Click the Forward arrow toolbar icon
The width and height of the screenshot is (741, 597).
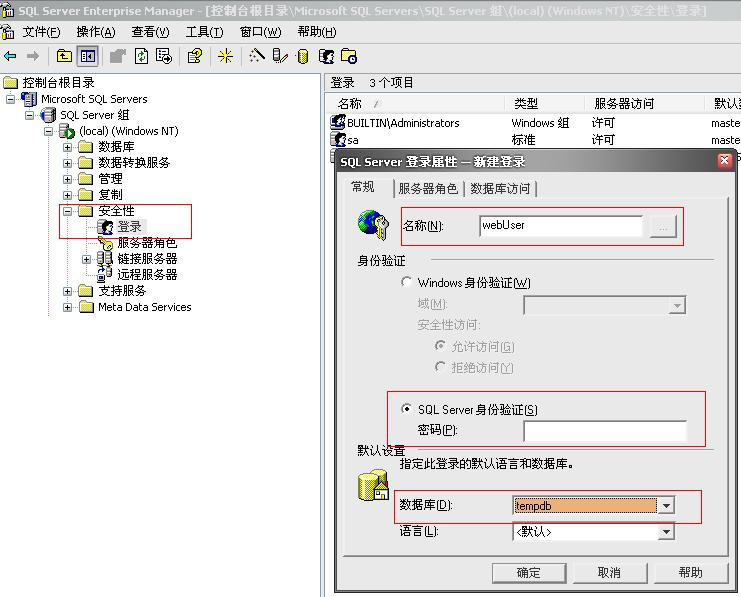coord(33,56)
